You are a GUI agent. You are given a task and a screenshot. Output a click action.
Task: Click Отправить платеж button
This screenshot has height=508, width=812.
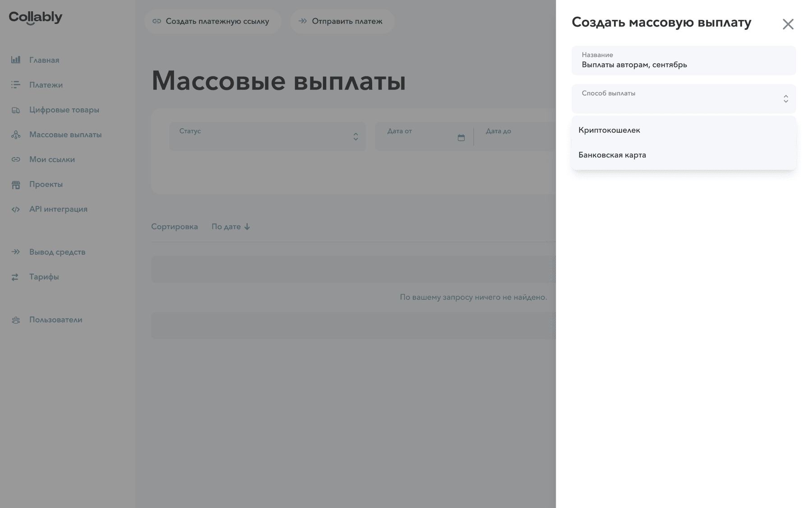tap(342, 21)
